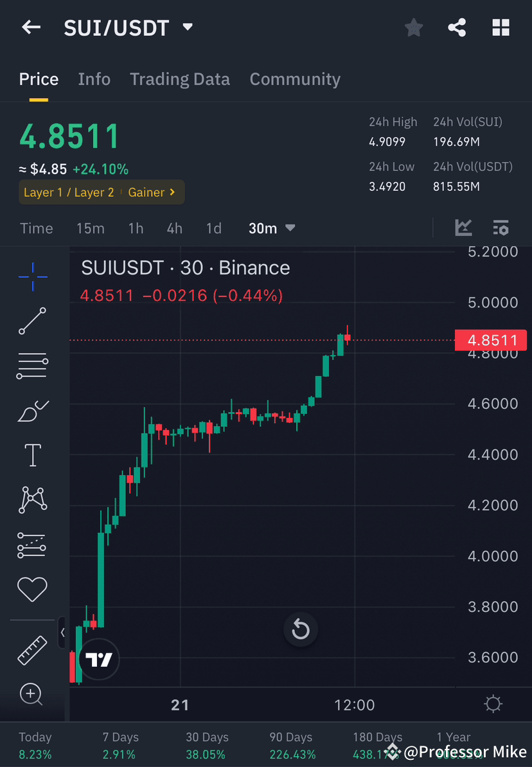Open the chart indicators icon
This screenshot has height=767, width=532.
tap(463, 228)
